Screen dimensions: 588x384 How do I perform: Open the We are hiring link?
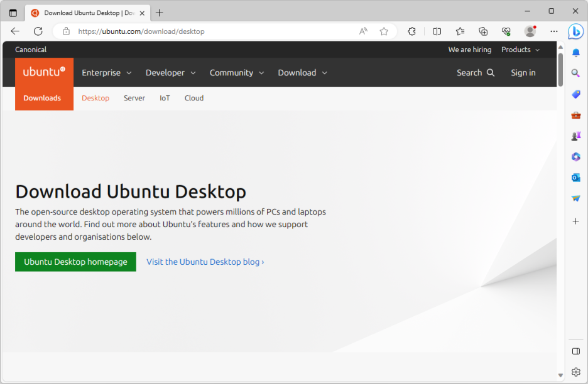pyautogui.click(x=469, y=50)
